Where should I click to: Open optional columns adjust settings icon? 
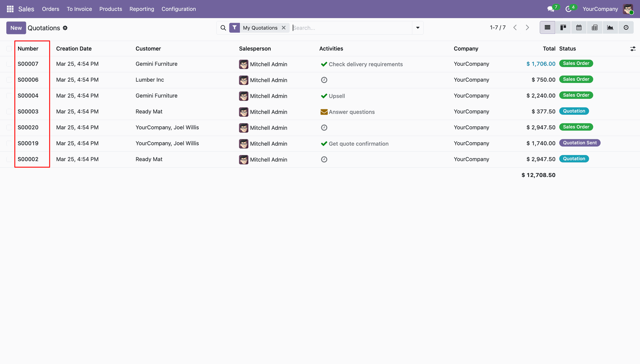(633, 49)
